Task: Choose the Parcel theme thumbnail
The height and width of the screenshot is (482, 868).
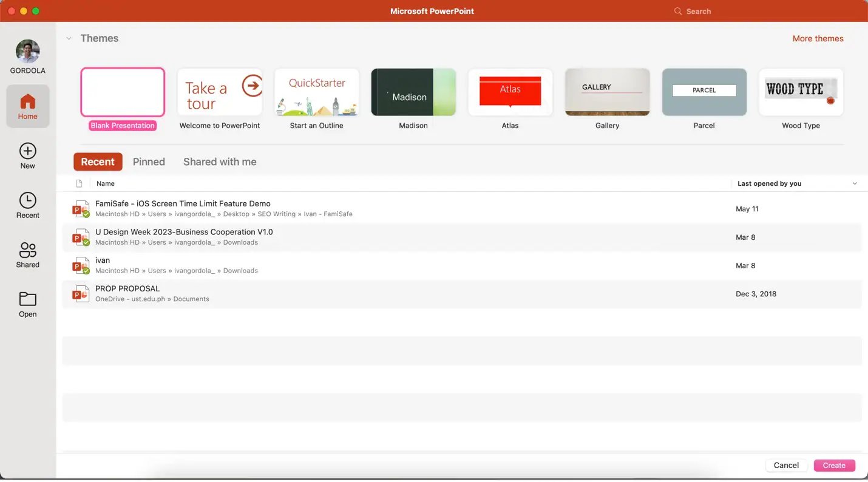Action: point(704,92)
